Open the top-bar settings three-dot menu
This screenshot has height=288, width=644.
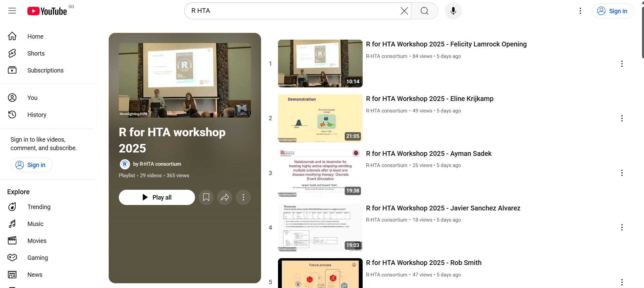coord(580,11)
